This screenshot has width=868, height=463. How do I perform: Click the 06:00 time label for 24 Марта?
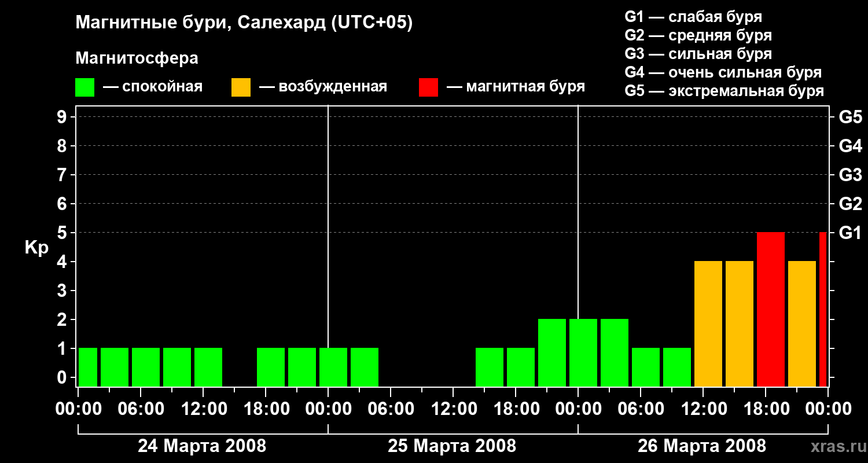[x=141, y=409]
